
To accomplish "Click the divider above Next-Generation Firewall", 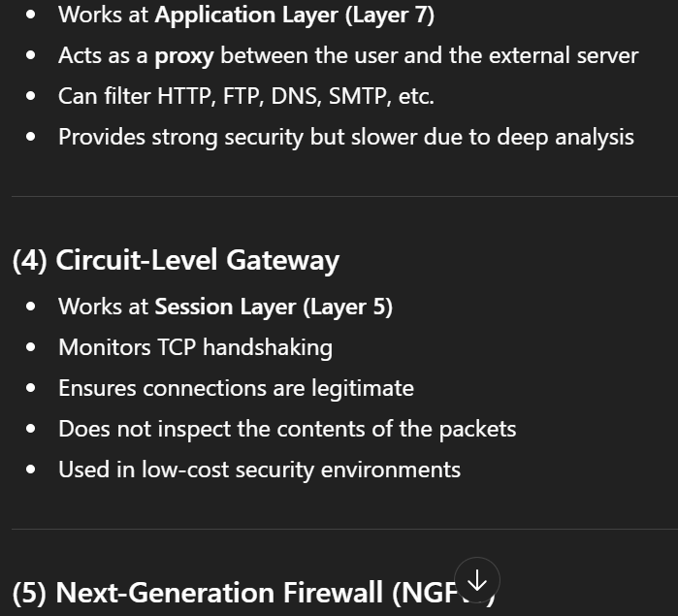I will (344, 529).
